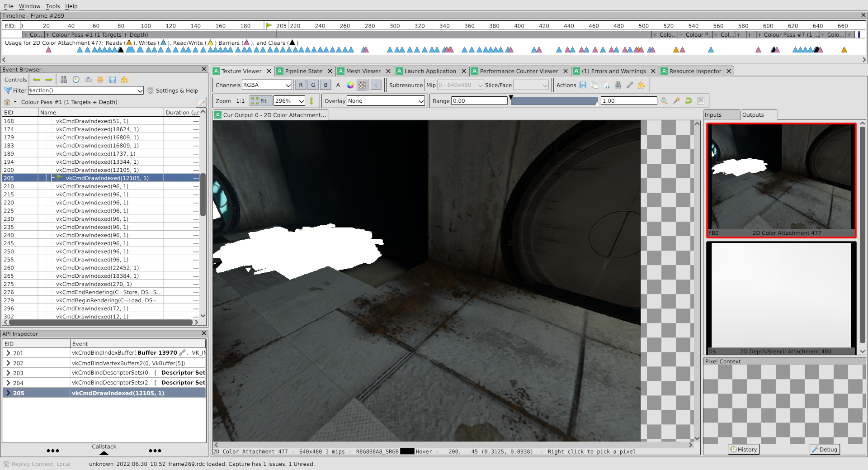Close the Launch Application tab
Screen dimensions: 868x470
pyautogui.click(x=464, y=71)
